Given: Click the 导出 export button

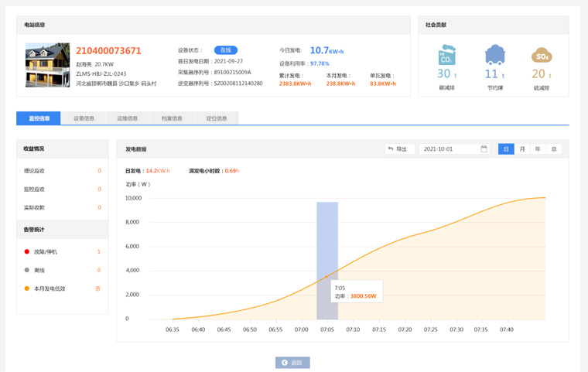Looking at the screenshot, I should click(x=398, y=149).
